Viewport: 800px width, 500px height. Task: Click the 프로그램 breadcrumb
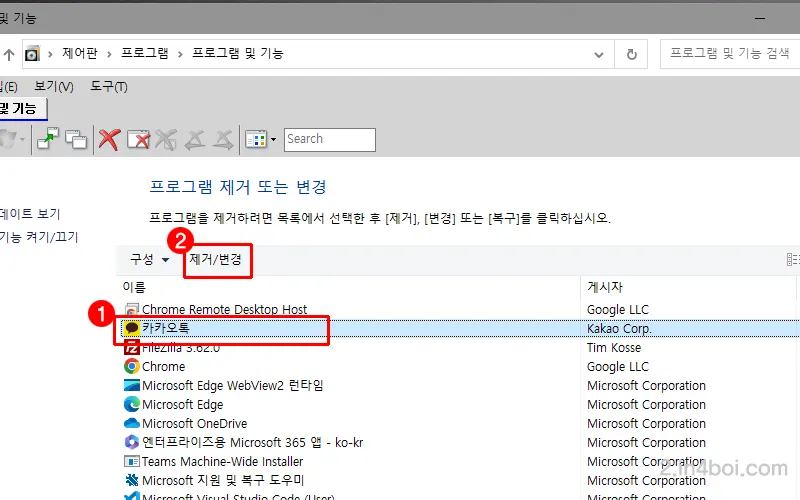click(x=144, y=53)
